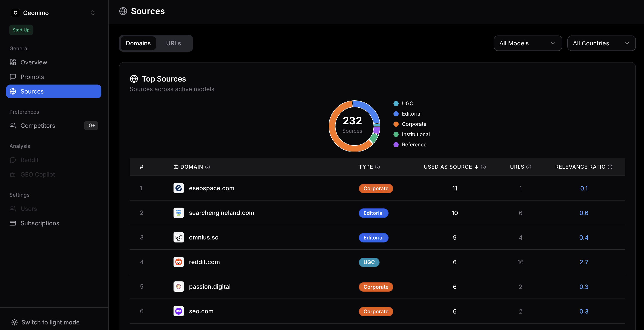Click the info icon beside TYPE column

(x=377, y=167)
